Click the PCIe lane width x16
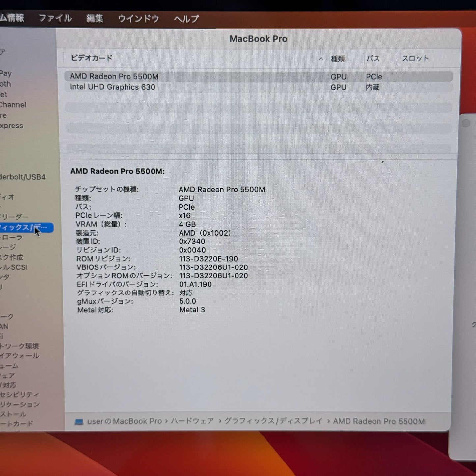476x476 pixels. [184, 216]
